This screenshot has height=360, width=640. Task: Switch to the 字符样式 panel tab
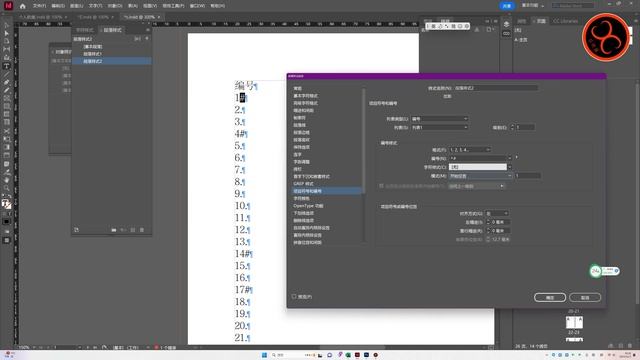tap(85, 30)
